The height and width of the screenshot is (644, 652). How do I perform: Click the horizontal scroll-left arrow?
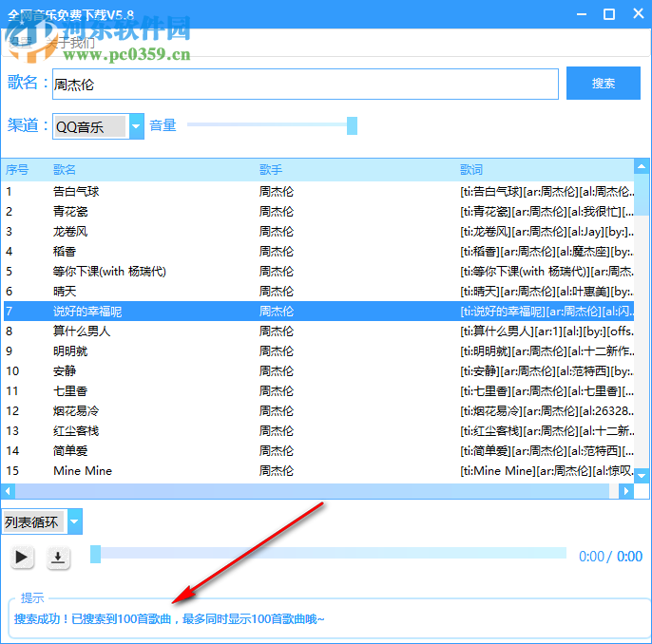pos(8,491)
